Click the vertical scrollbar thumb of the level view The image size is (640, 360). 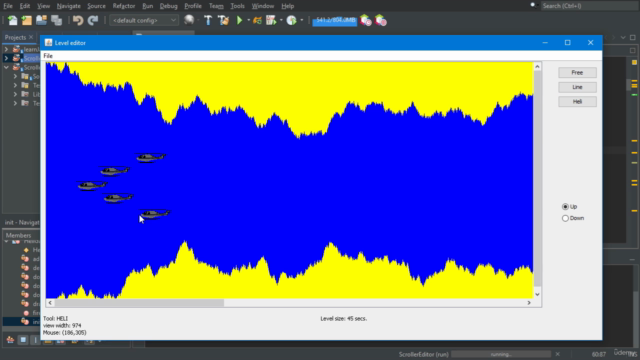(x=537, y=178)
